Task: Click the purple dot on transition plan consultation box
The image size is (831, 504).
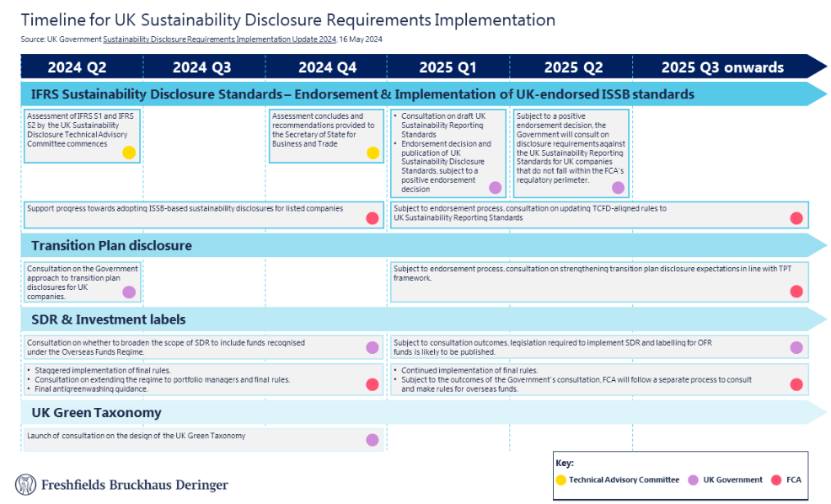Action: point(128,292)
